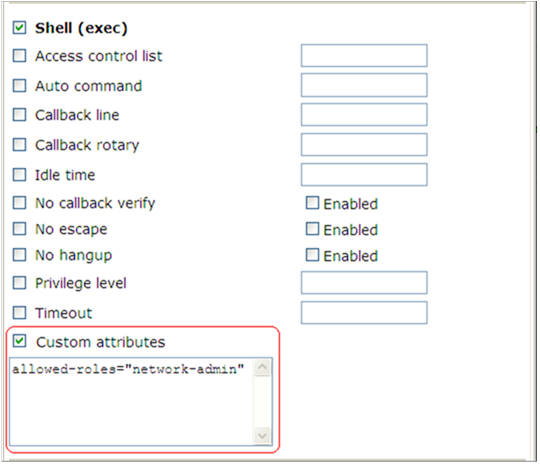Click the Privilege level input field
Screen dimensions: 540x465
coord(364,283)
